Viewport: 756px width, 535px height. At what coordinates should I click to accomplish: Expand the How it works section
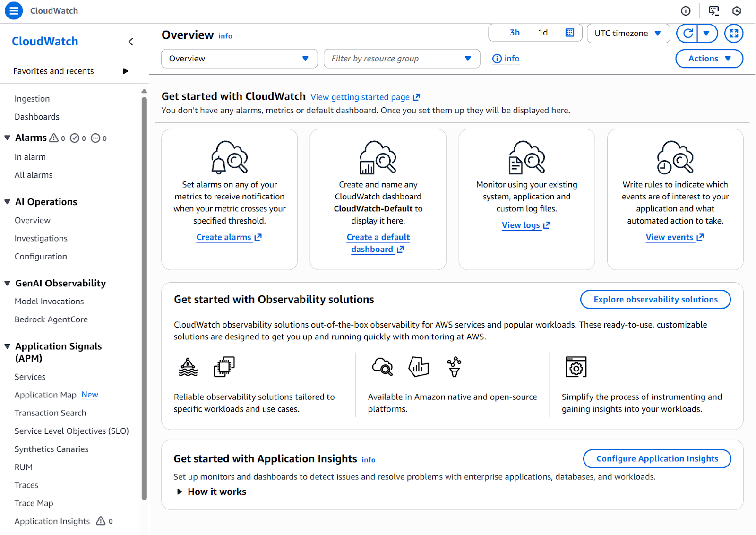(x=211, y=492)
